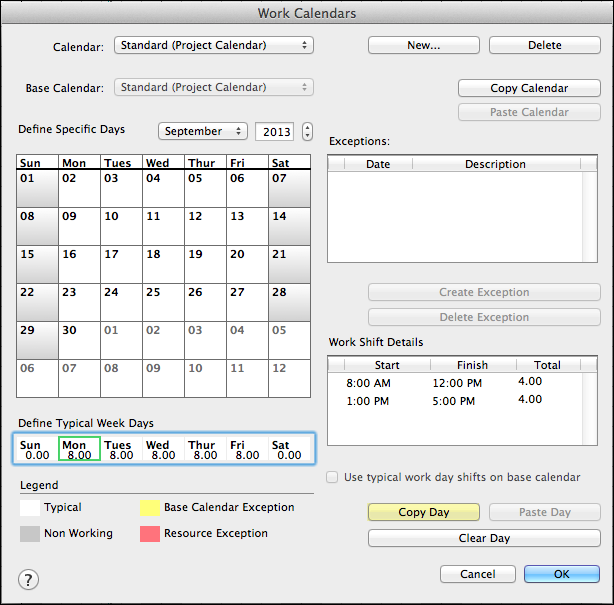This screenshot has width=614, height=605.
Task: Click the New... calendar button
Action: click(424, 45)
